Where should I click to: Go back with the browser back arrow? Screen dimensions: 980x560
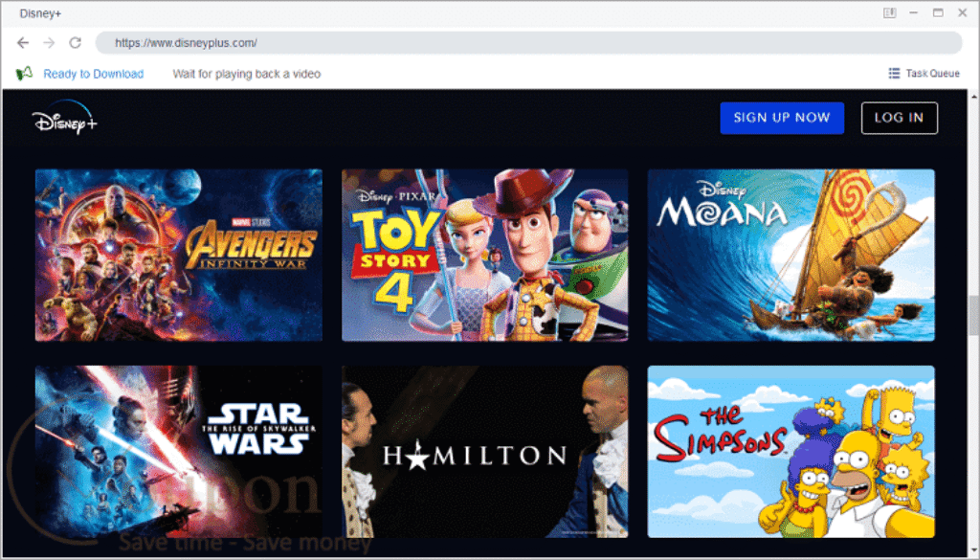click(x=23, y=42)
